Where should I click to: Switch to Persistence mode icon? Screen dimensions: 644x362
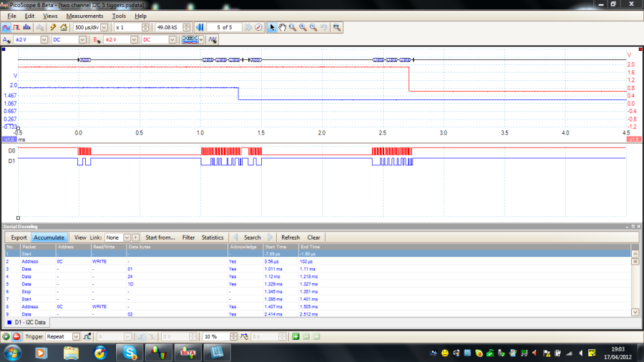tap(16, 27)
